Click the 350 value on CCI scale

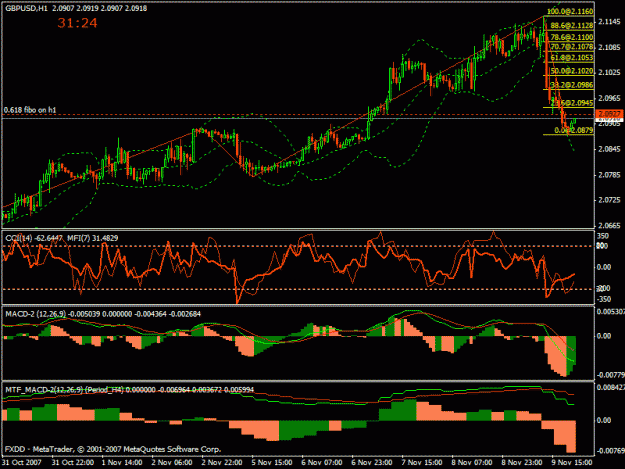pos(603,236)
